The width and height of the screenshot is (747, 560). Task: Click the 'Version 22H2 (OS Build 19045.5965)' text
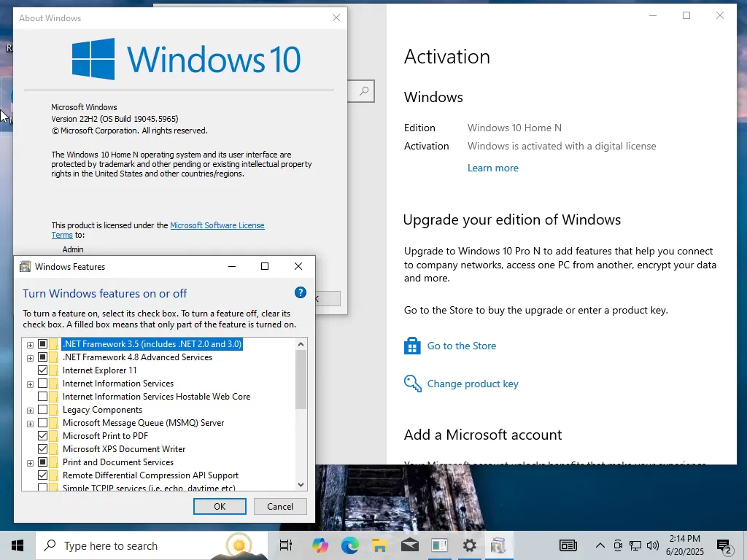(115, 119)
